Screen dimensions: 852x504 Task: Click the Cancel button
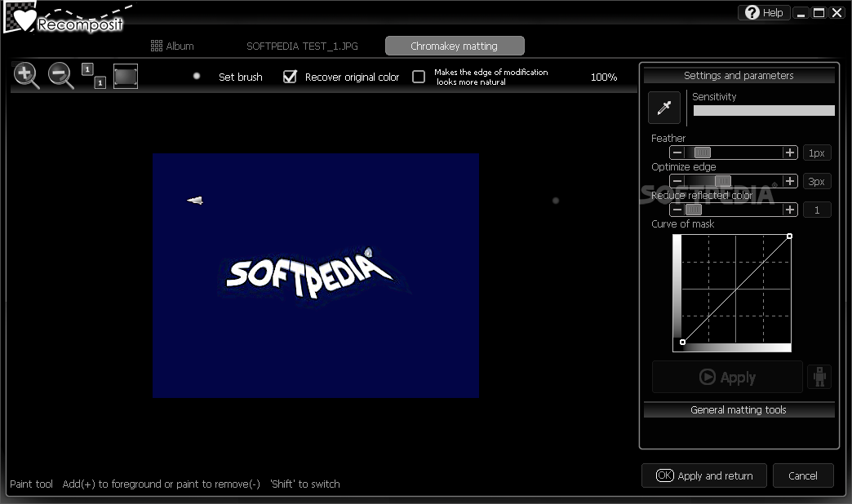tap(803, 475)
